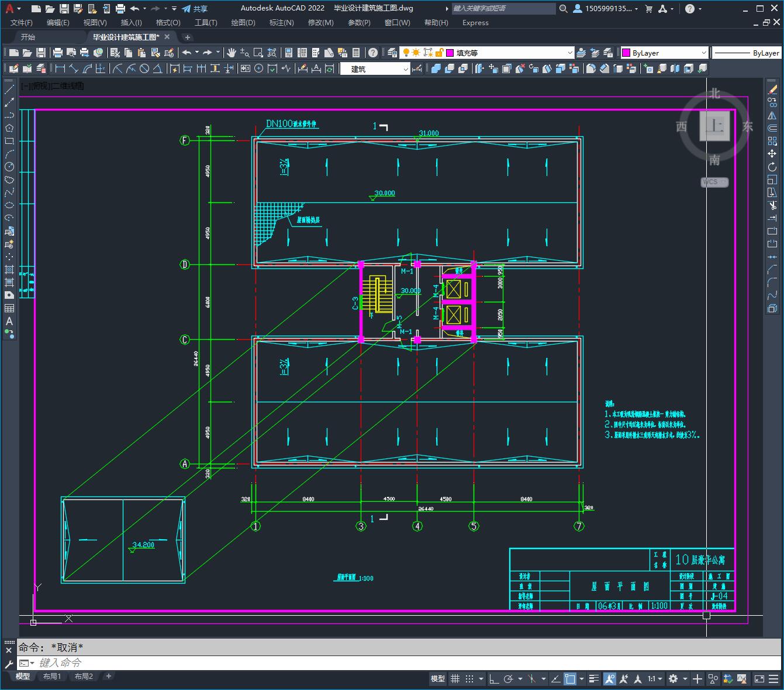Viewport: 784px width, 690px height.
Task: Click the Save icon in quick access toolbar
Action: pos(64,8)
